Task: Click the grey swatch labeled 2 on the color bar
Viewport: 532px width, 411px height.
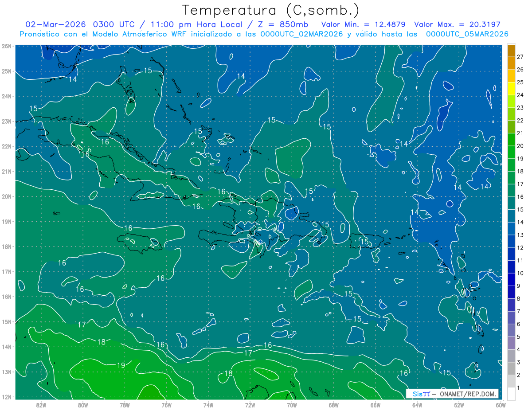Action: click(511, 369)
